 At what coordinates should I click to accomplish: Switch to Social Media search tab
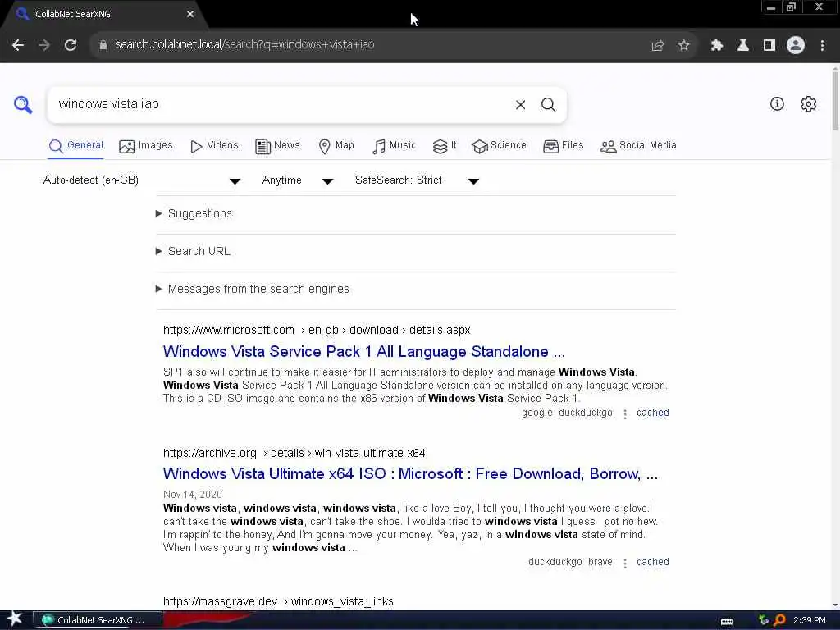tap(638, 146)
